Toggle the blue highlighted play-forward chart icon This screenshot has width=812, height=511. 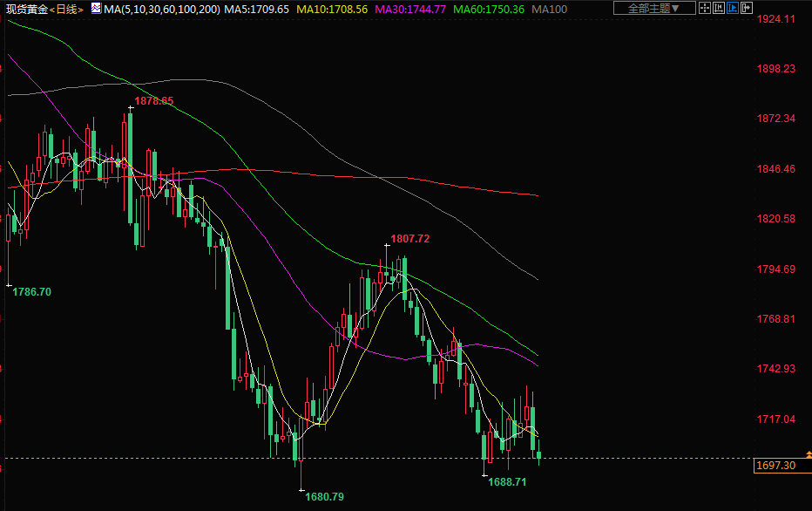pos(733,8)
